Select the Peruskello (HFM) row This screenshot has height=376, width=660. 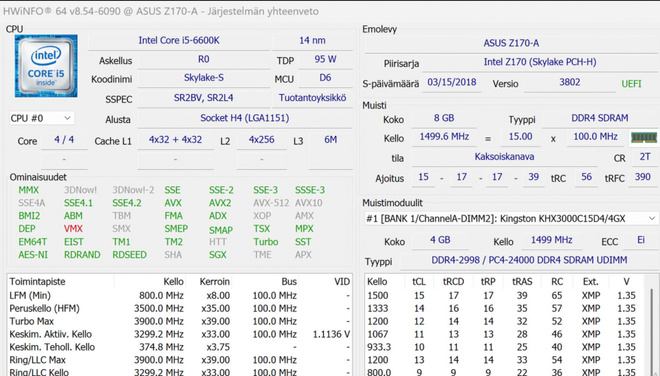(180, 309)
